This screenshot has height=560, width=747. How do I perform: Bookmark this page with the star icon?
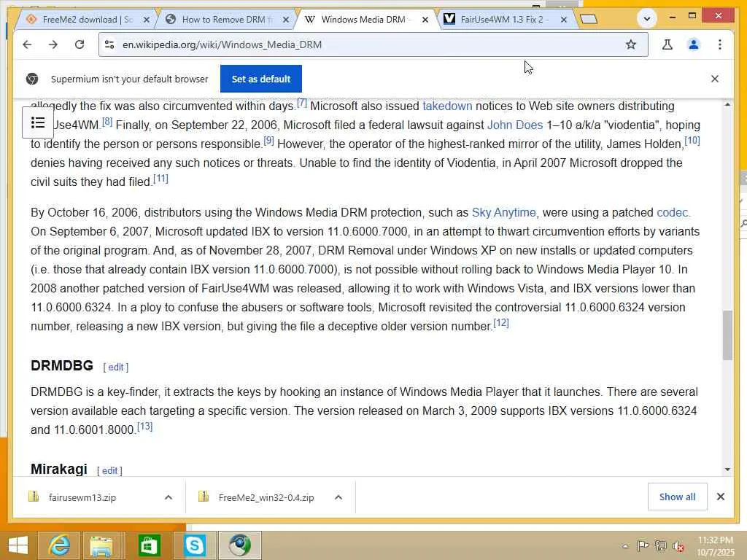pyautogui.click(x=631, y=44)
